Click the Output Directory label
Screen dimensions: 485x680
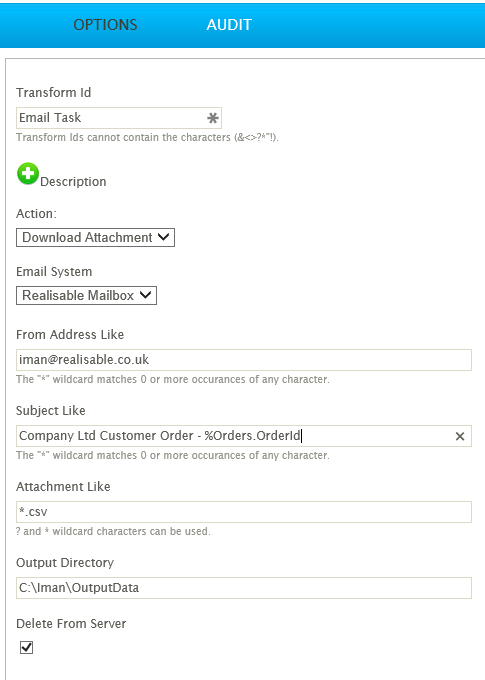click(x=65, y=563)
